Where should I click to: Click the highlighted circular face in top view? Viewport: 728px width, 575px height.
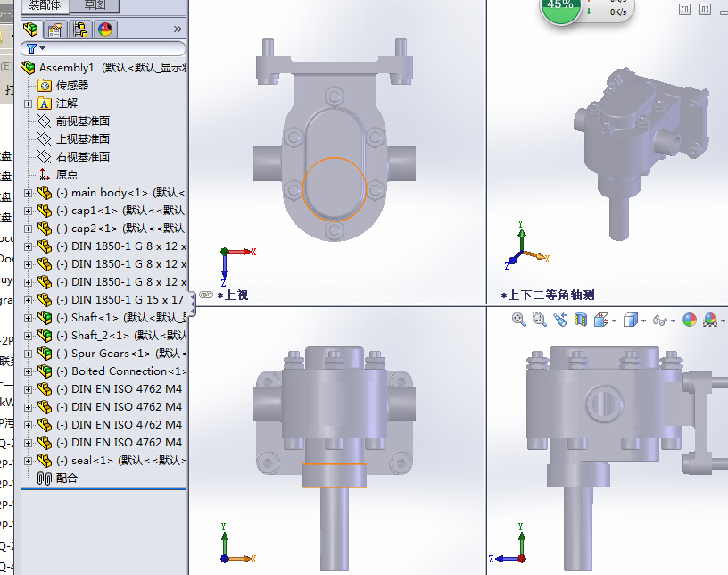(x=335, y=189)
